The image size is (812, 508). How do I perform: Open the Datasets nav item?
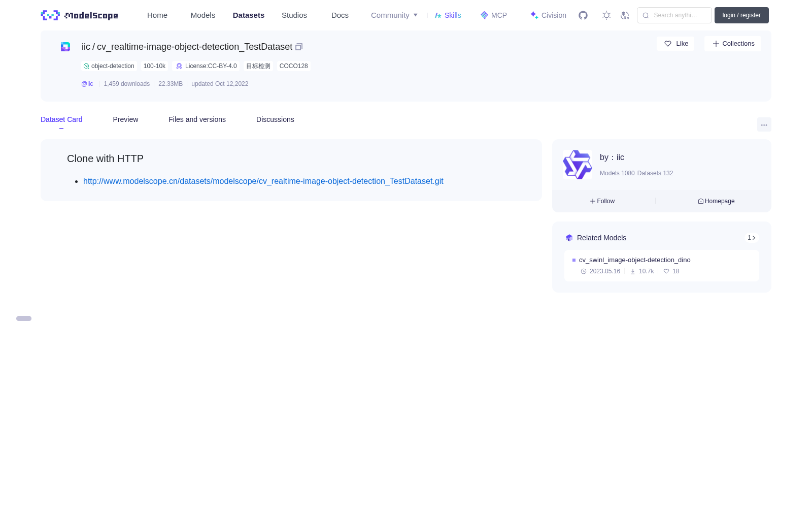[249, 15]
